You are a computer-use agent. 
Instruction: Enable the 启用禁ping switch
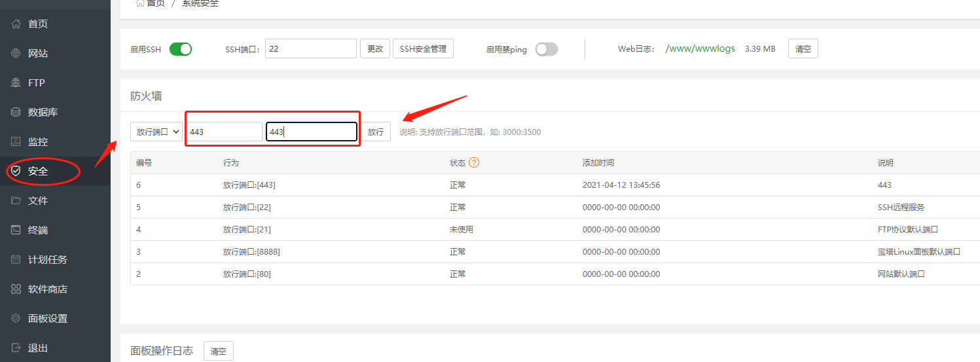click(x=547, y=49)
